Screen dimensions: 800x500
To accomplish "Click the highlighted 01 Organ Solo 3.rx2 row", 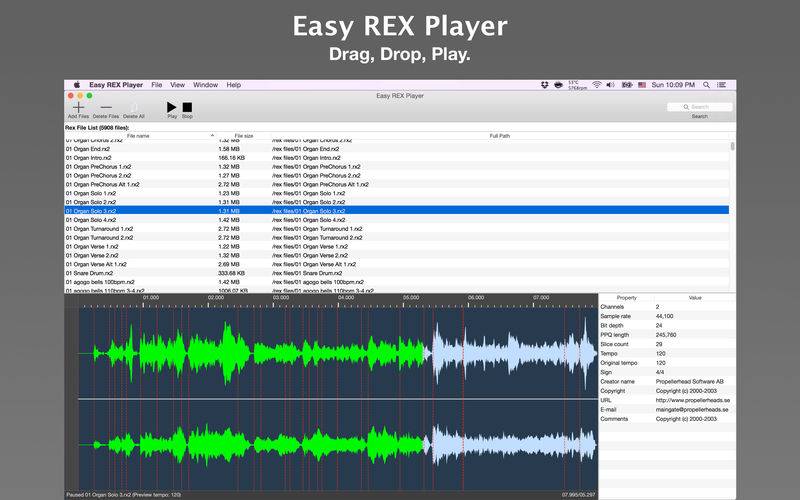I will click(x=396, y=211).
